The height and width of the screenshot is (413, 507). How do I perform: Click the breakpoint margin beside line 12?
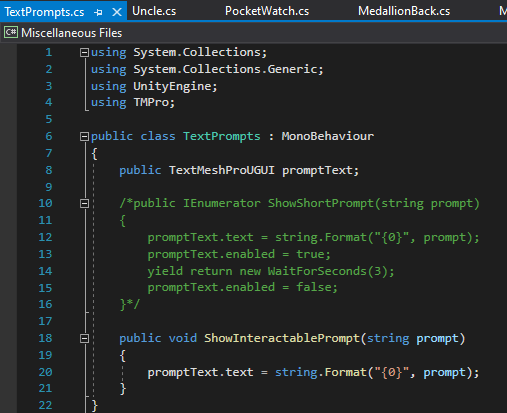click(8, 237)
